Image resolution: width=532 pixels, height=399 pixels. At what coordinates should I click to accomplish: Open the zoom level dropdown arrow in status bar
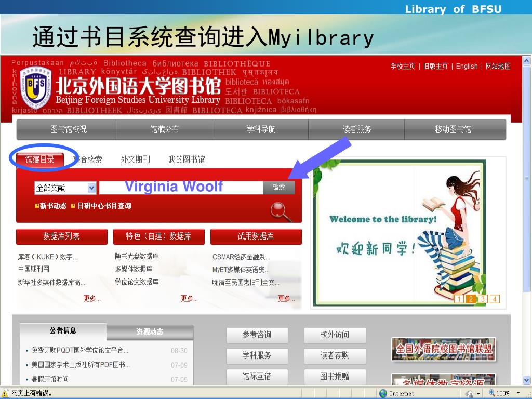(x=518, y=393)
